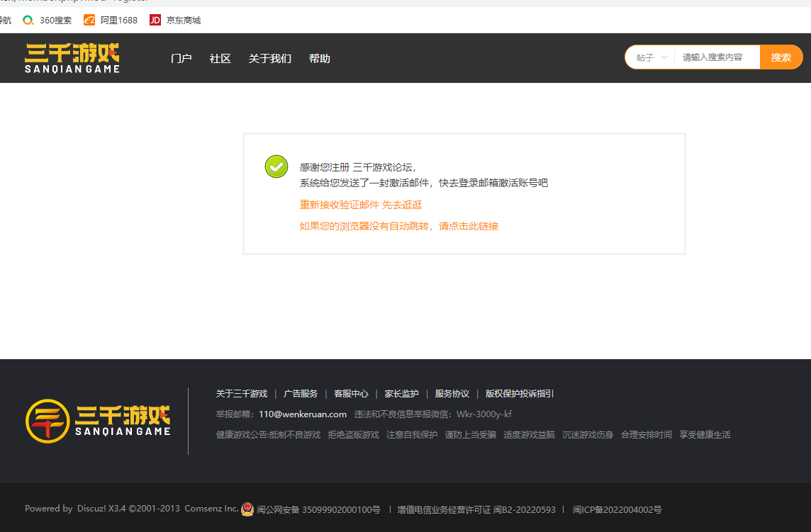Click the Sanqian Game header logo
This screenshot has width=811, height=532.
pos(72,58)
